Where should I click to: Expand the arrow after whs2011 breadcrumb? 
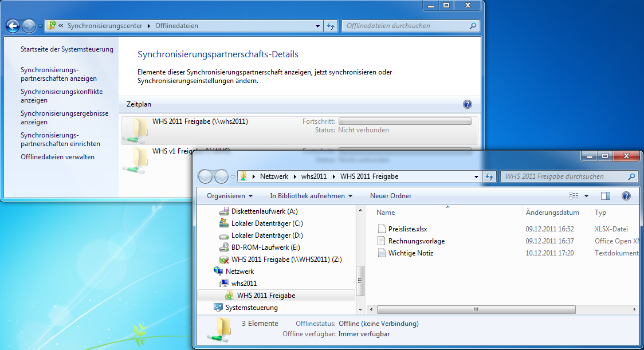tap(333, 176)
